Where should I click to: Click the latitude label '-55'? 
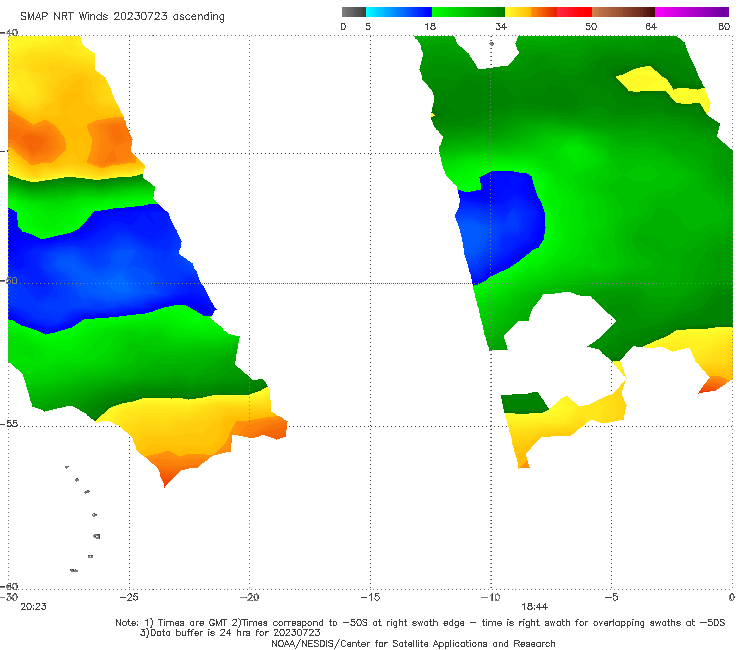9,424
